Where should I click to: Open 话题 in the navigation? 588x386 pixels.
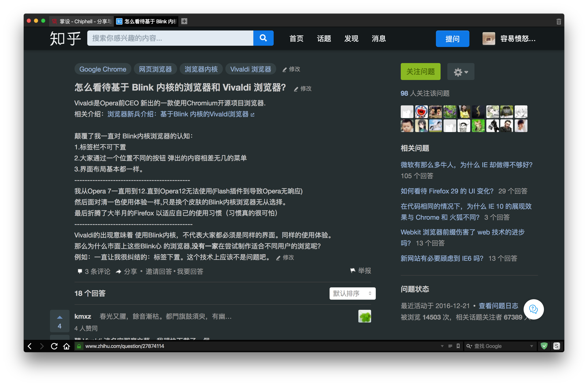tap(324, 39)
